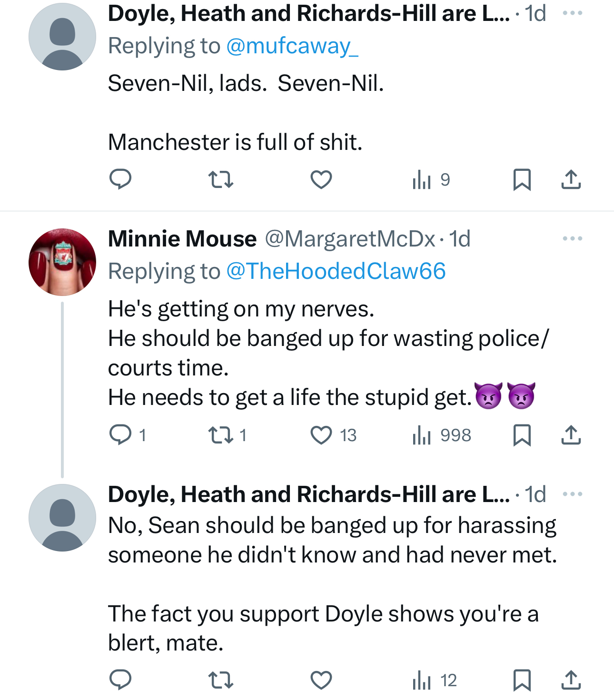The width and height of the screenshot is (614, 700).
Task: Reply to the 'Seven-Nil, lads' tweet
Action: pyautogui.click(x=120, y=179)
